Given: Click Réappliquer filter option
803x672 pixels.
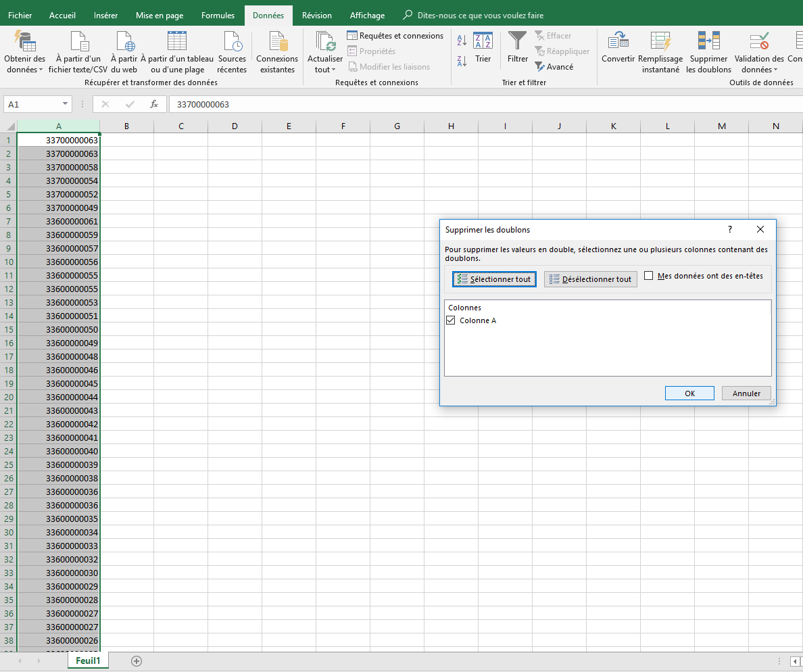Looking at the screenshot, I should (x=562, y=51).
